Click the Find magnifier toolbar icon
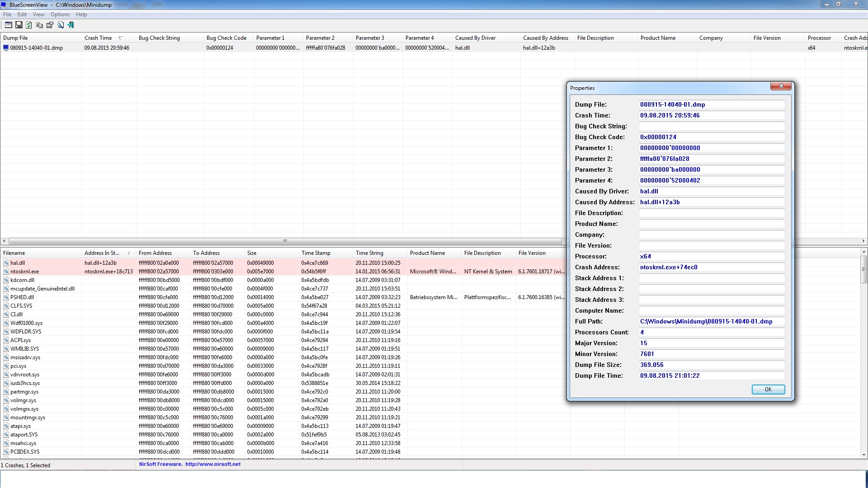The height and width of the screenshot is (488, 868). 60,25
